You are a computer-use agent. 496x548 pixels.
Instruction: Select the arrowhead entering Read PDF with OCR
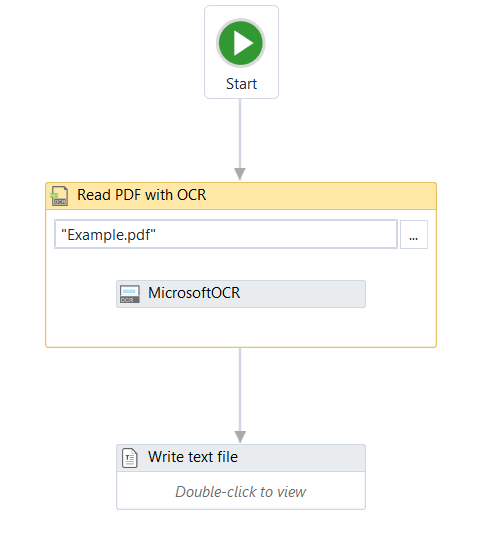click(240, 174)
